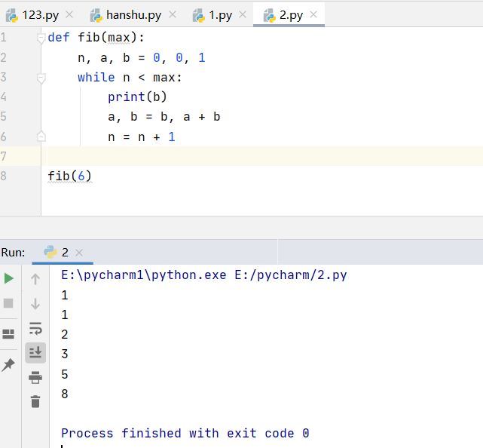Click the E:/pycharm/2.py command line in console
This screenshot has height=448, width=483.
(204, 275)
